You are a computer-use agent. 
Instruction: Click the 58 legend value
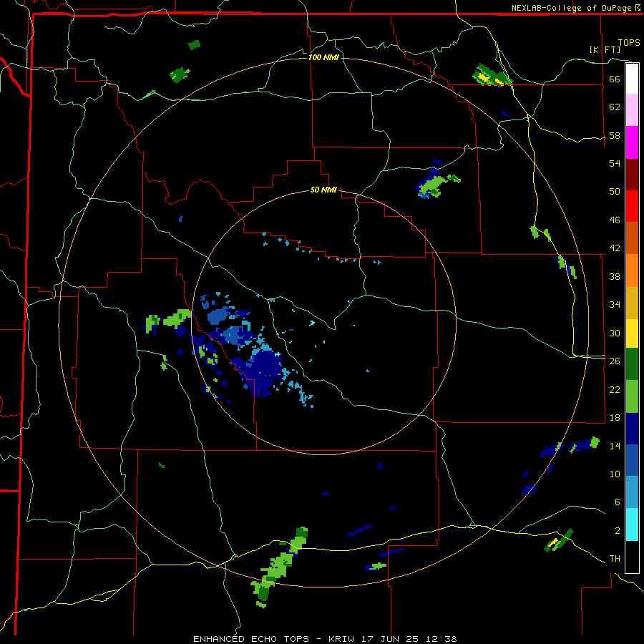click(615, 135)
